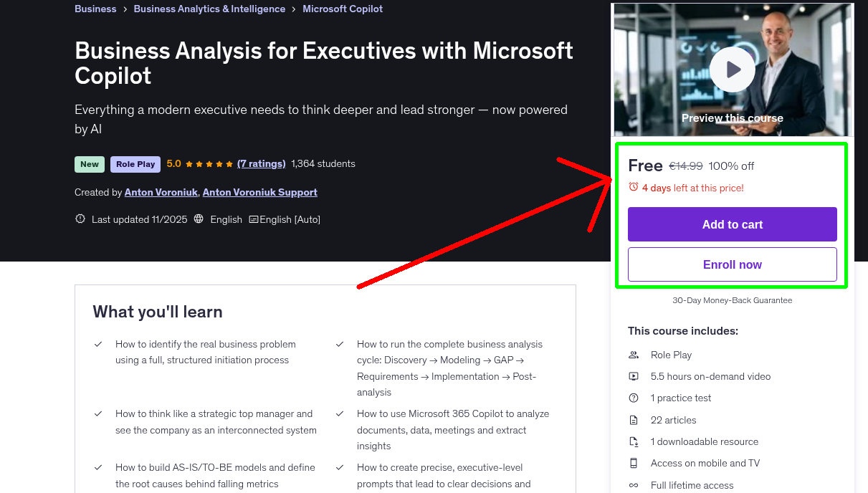Play the course preview video
Image resolution: width=868 pixels, height=493 pixels.
point(732,69)
